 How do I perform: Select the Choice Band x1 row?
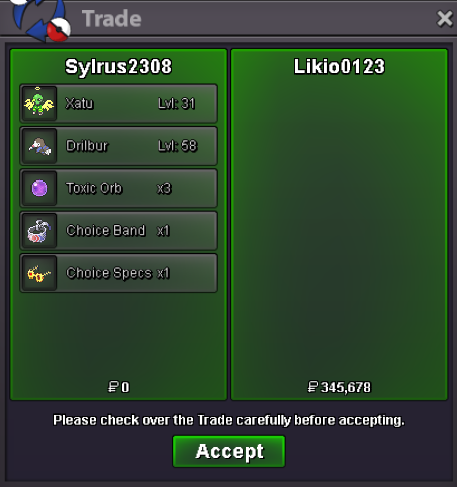coord(119,231)
